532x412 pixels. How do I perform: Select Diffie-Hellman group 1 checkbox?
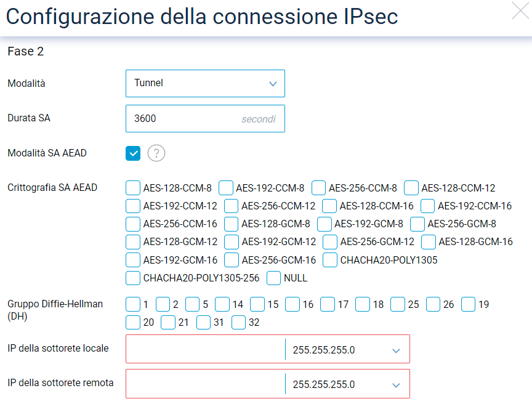pos(133,304)
